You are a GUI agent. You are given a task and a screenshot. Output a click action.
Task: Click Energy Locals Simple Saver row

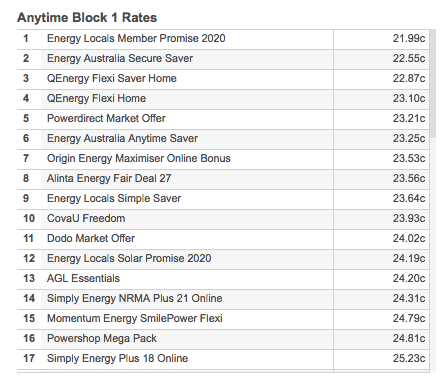223,199
